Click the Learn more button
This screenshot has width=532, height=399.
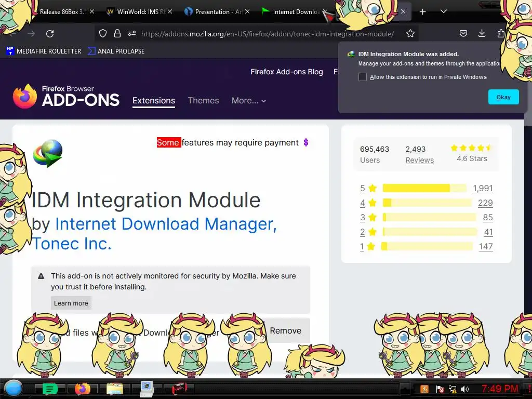click(71, 303)
